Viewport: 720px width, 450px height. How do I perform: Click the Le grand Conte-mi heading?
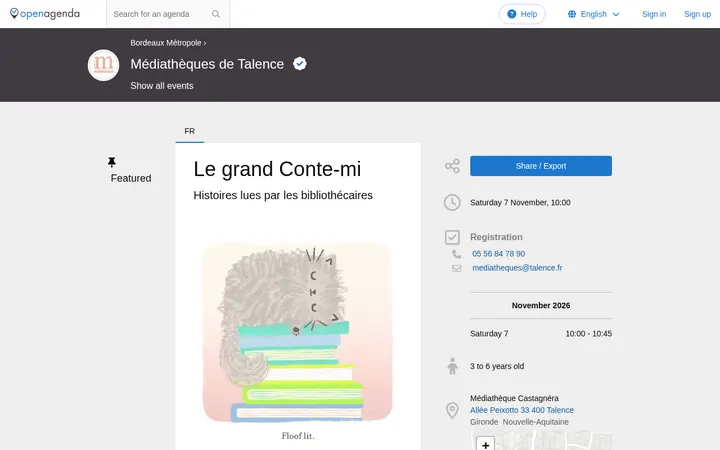(x=277, y=169)
